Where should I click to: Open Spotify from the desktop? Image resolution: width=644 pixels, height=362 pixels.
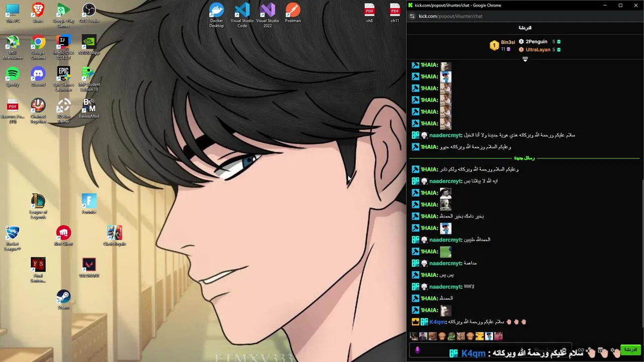coord(13,77)
